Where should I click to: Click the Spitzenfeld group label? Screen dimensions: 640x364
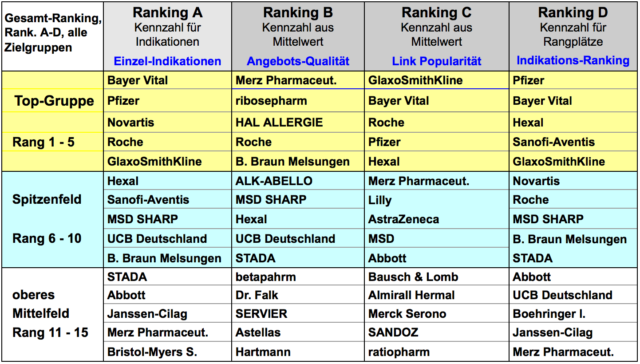point(47,199)
